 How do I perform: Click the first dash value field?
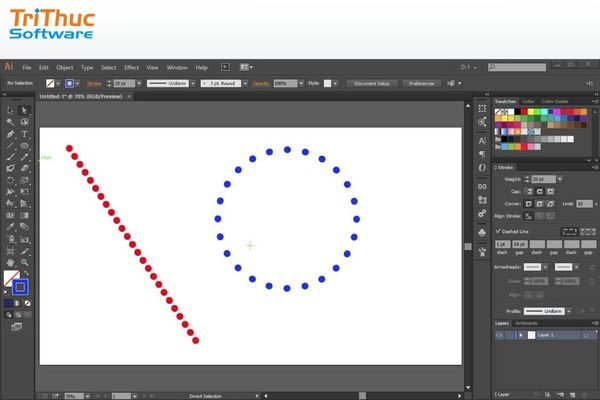pos(502,244)
